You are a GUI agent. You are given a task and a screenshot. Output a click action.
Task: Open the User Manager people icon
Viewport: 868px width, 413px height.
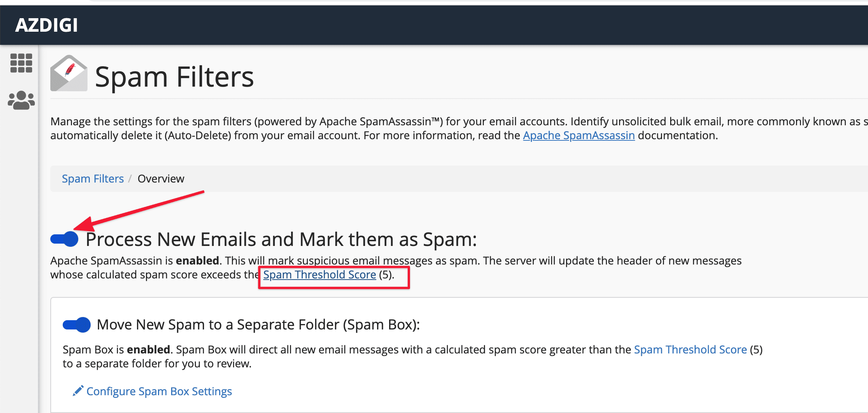click(21, 101)
